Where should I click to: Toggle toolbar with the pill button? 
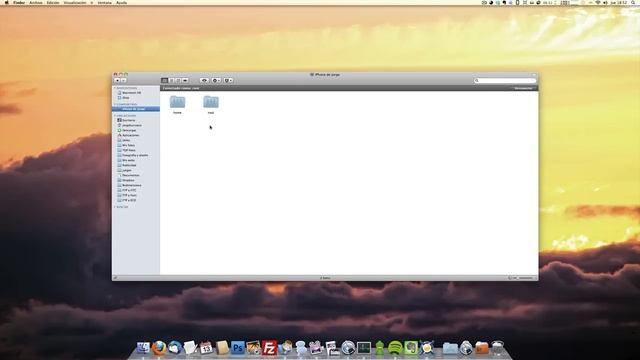534,75
